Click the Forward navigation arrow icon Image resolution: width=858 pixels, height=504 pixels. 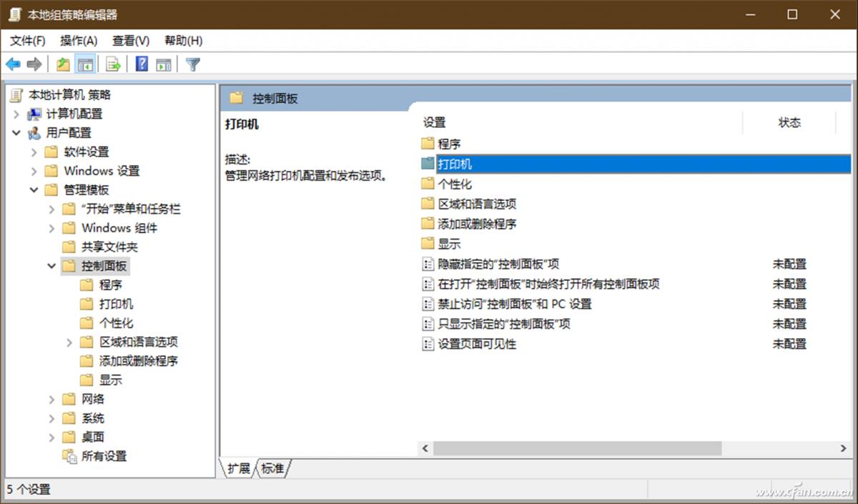click(x=34, y=64)
